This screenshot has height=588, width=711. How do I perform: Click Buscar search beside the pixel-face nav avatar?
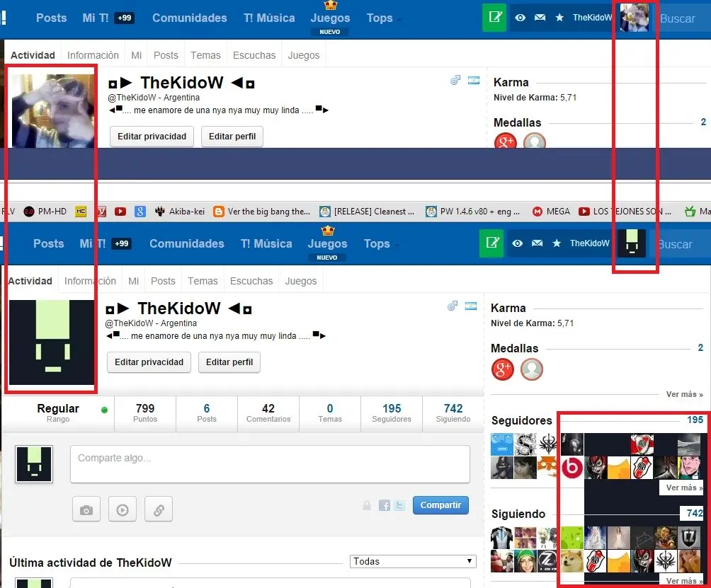pos(679,244)
